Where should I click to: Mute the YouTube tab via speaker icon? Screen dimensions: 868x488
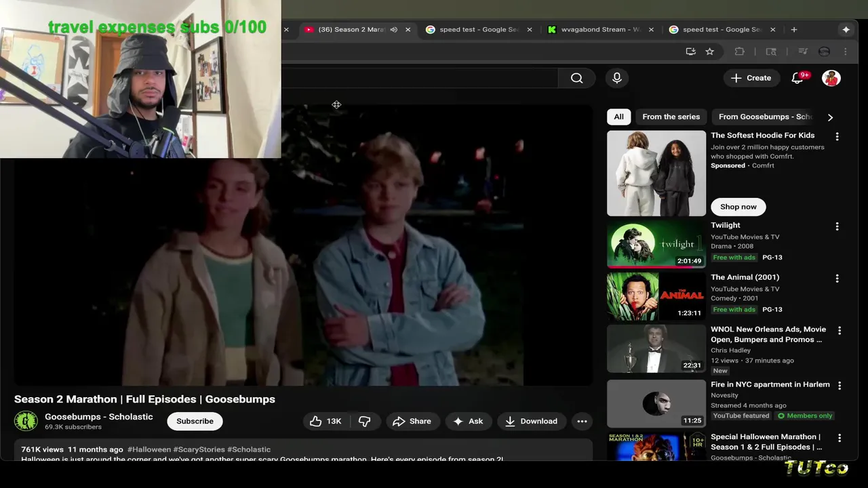click(393, 30)
